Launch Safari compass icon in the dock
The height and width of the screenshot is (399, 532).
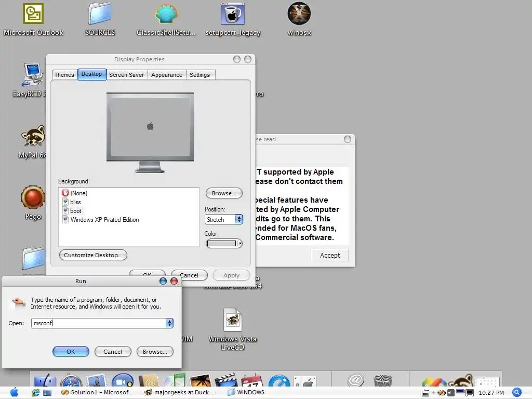click(71, 381)
